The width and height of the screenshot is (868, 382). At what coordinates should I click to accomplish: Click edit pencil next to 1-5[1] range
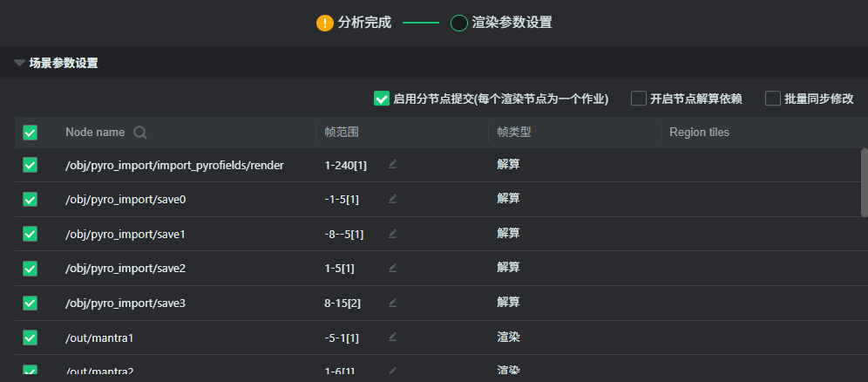pos(393,268)
